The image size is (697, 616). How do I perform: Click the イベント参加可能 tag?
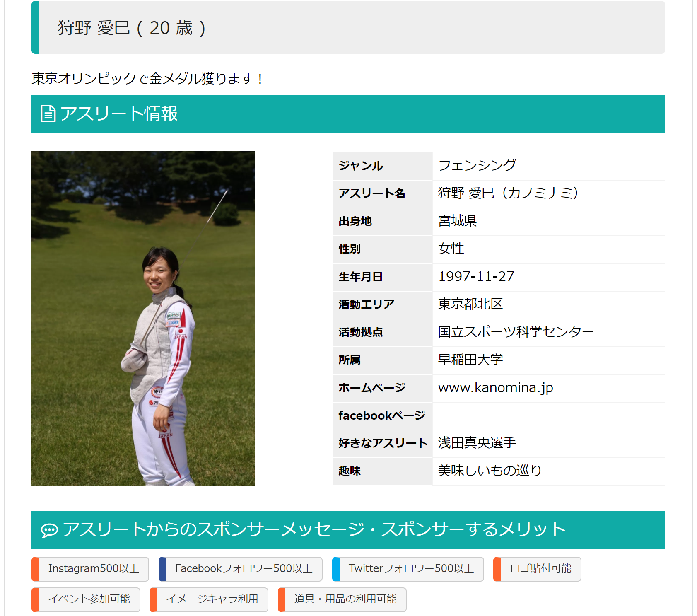[x=86, y=599]
